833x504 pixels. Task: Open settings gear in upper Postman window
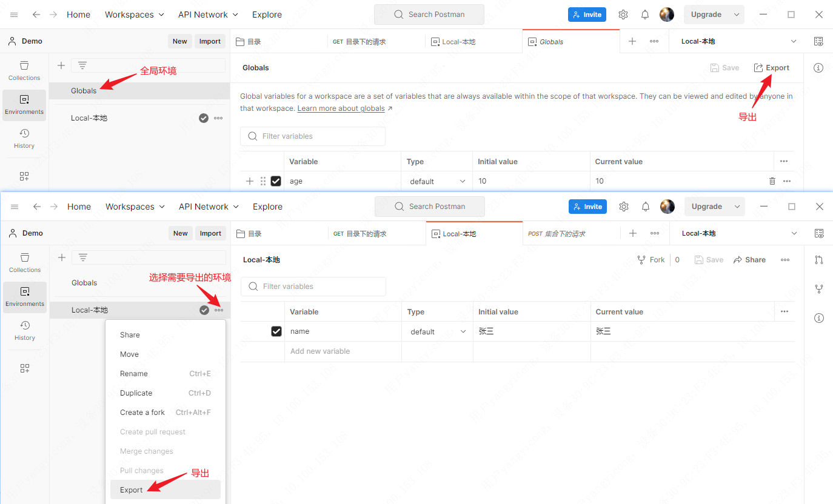(x=623, y=15)
